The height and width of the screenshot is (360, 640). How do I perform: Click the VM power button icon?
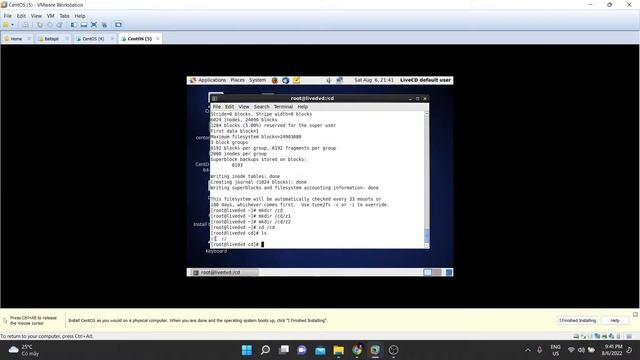click(x=6, y=25)
